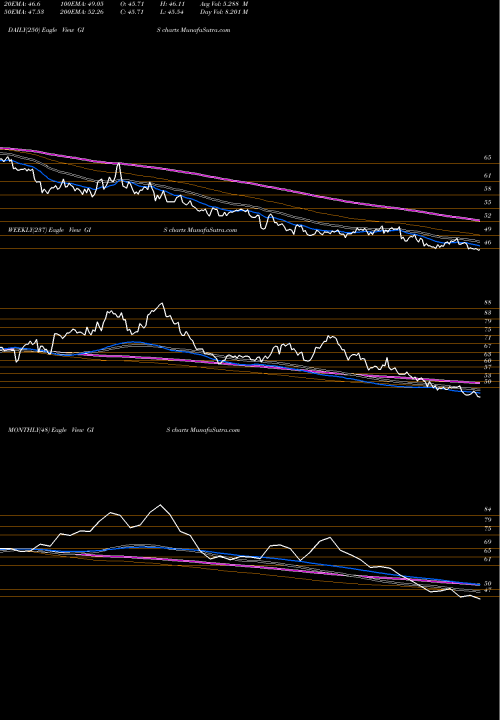The image size is (500, 720).
Task: Click the WEEKLY Eagle View chart title
Action: click(x=50, y=230)
